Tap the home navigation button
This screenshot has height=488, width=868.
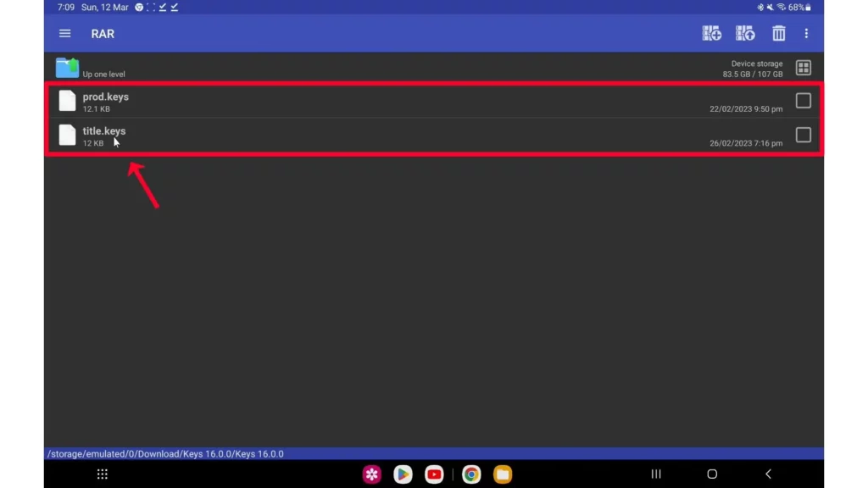click(x=712, y=474)
